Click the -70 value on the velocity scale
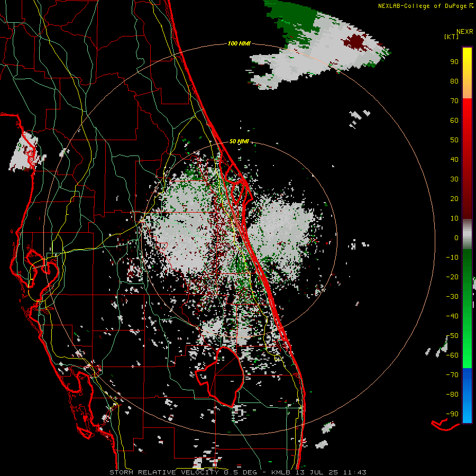 [452, 375]
